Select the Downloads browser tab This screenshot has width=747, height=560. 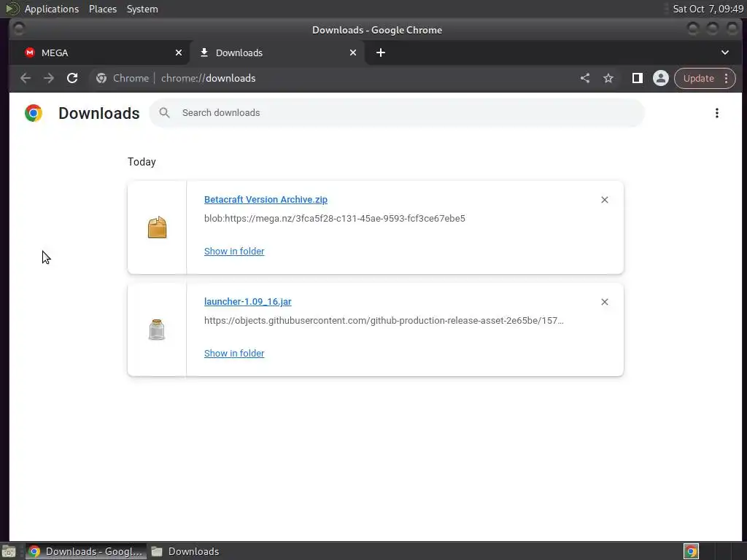[x=276, y=52]
